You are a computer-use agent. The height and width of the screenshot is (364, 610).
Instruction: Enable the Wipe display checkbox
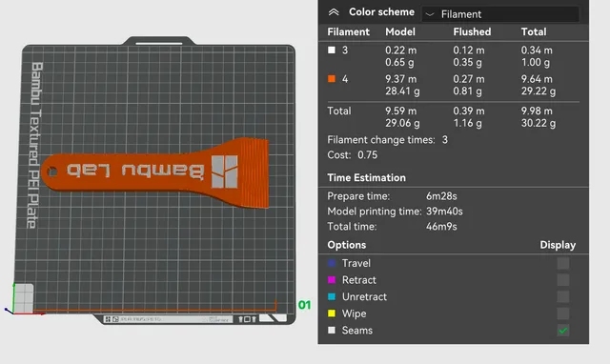click(563, 313)
